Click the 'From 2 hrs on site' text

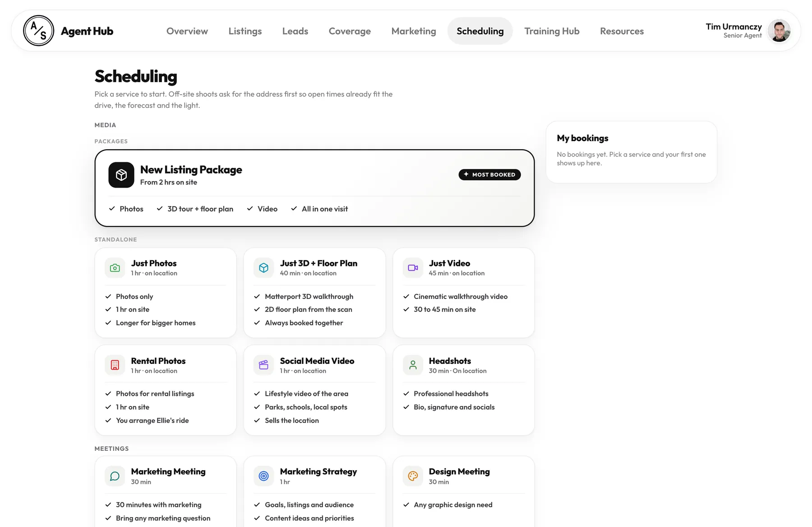point(169,182)
